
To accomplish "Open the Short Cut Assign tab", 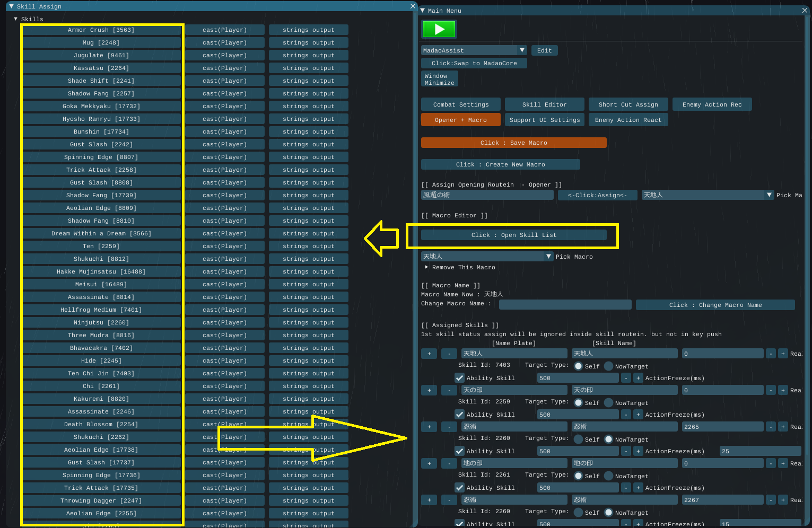I will click(x=628, y=104).
